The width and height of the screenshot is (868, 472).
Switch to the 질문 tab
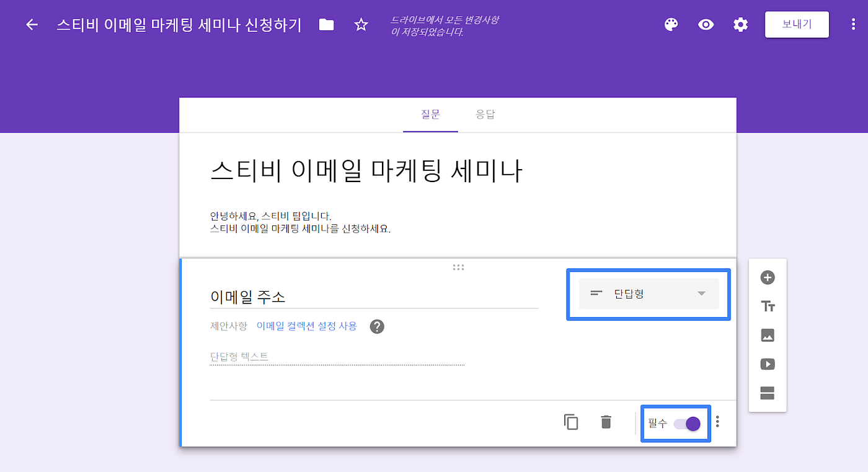tap(430, 115)
